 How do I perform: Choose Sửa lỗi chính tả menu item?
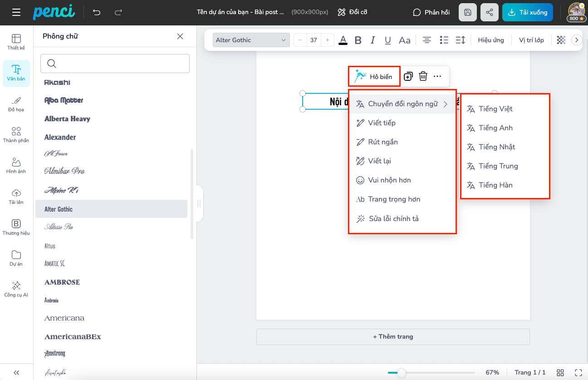[x=393, y=219]
